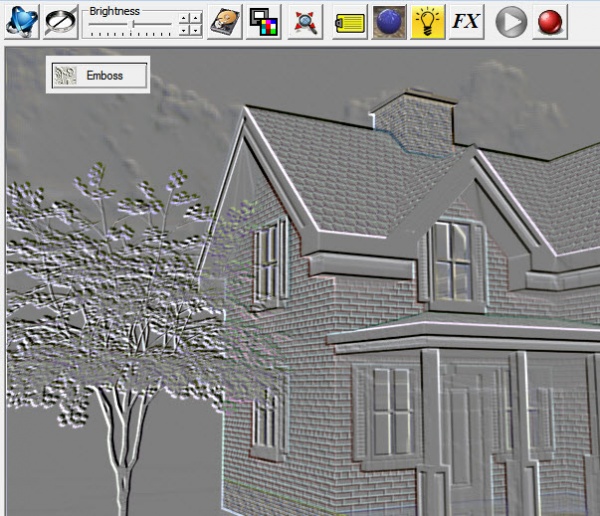Click the magnifying glass zoom icon
Image resolution: width=600 pixels, height=516 pixels.
[x=306, y=21]
